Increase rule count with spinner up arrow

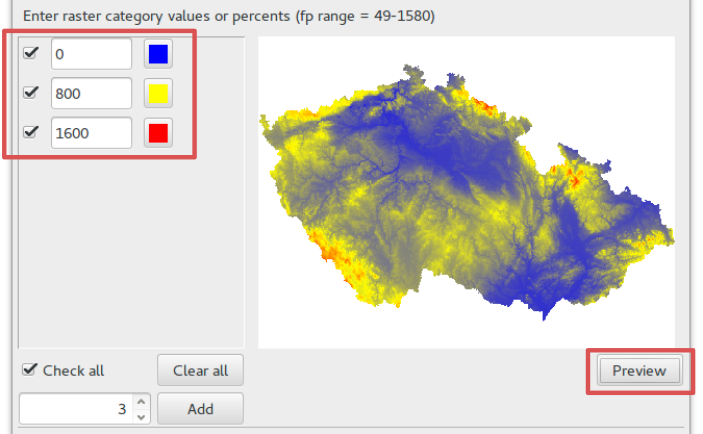(141, 401)
